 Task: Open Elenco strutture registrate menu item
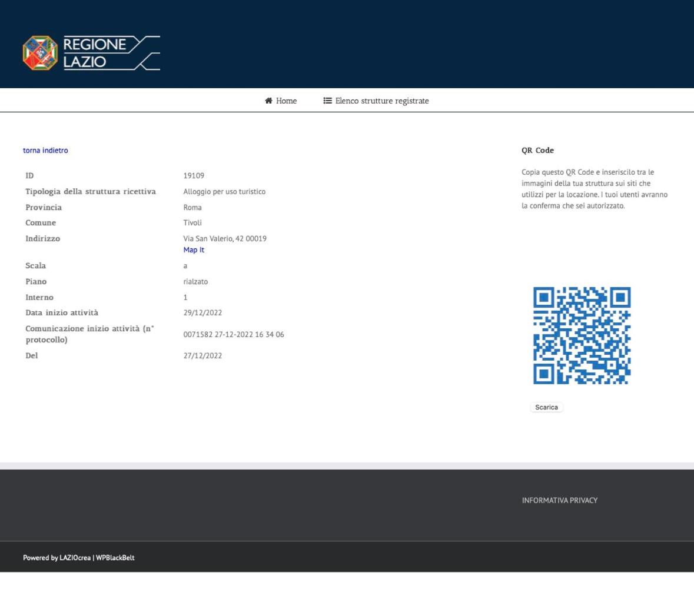376,101
